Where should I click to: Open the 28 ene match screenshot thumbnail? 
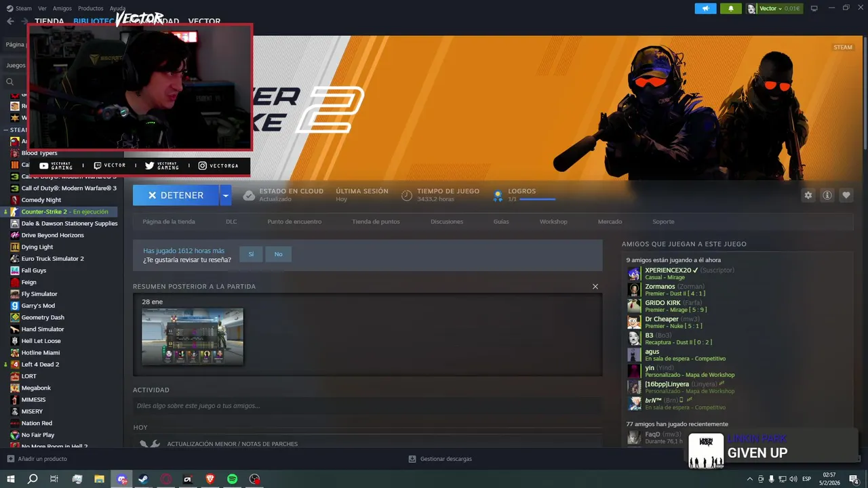tap(193, 337)
